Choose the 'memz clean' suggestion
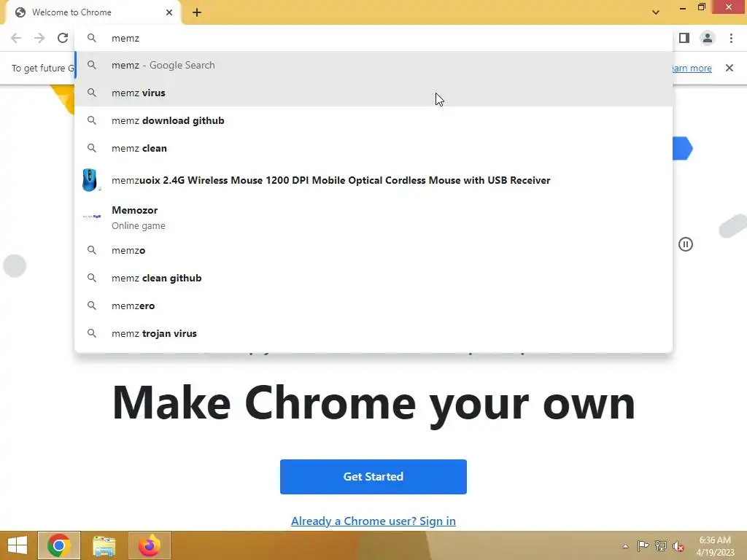Screen dimensions: 747x560 pyautogui.click(x=374, y=148)
